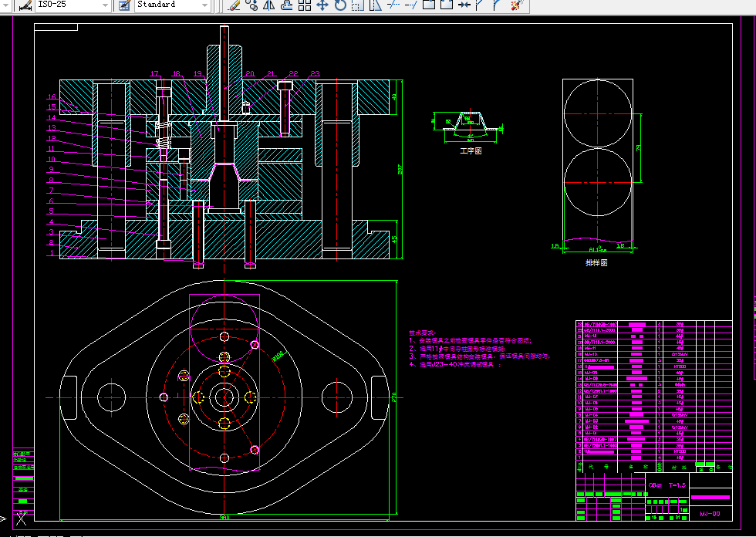Select the Fillet tool
This screenshot has height=537, width=756.
coord(497,5)
